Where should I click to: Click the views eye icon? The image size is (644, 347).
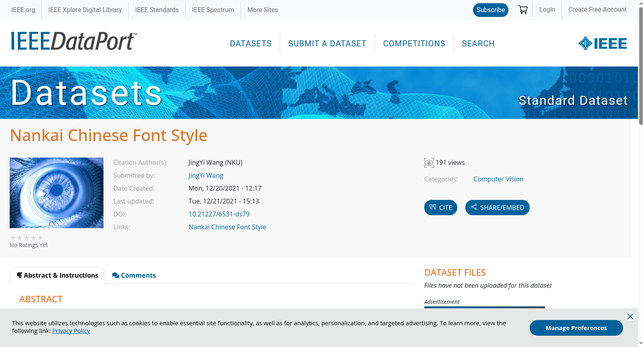(429, 163)
